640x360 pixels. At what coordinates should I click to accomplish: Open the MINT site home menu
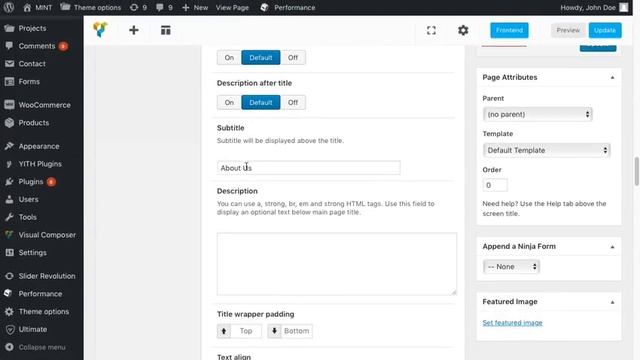tap(38, 7)
